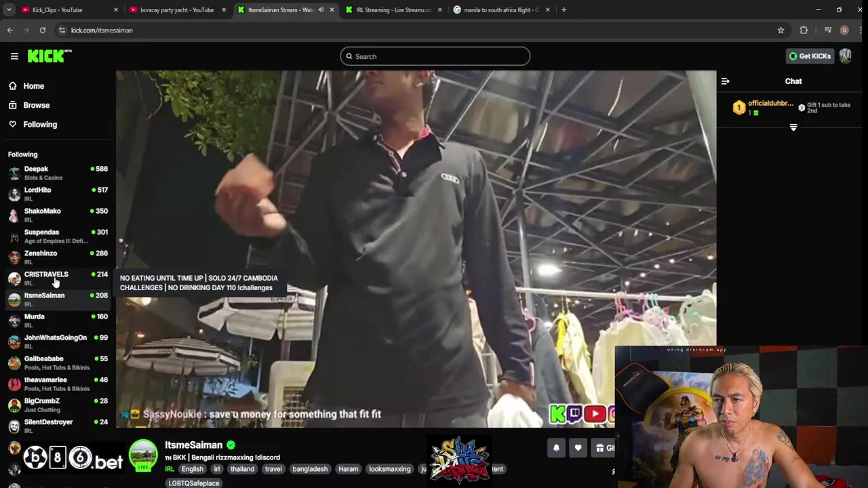Open BigCrumbZ channel in Following list

(x=58, y=405)
